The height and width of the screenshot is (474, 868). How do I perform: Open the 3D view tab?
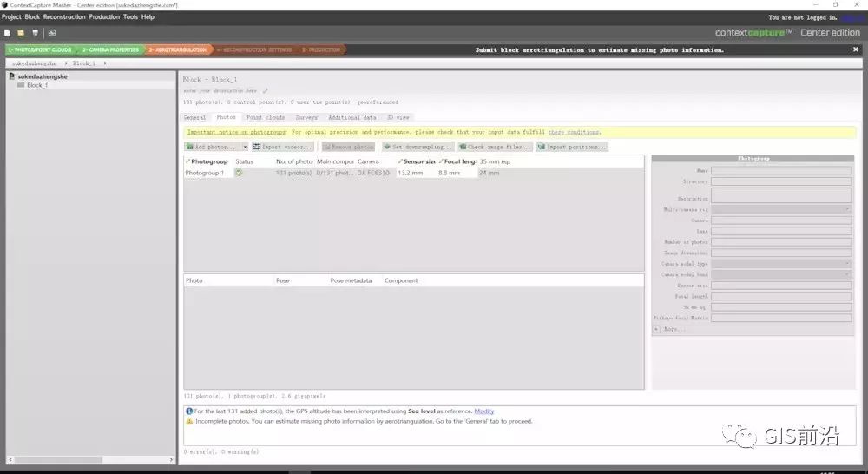pos(398,117)
